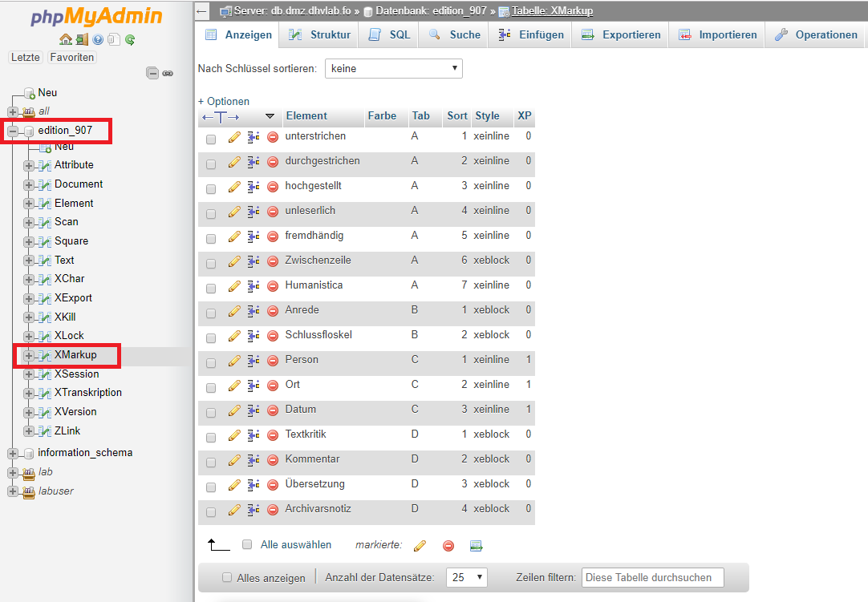Click pencil edit icon for 'unterstrichen' row
The width and height of the screenshot is (868, 602).
click(x=234, y=137)
